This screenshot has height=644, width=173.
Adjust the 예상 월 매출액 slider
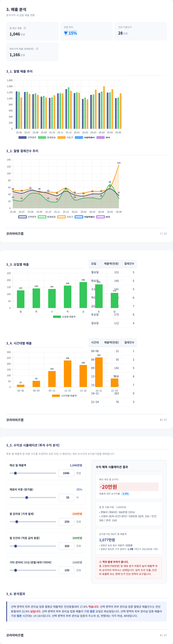[33, 473]
